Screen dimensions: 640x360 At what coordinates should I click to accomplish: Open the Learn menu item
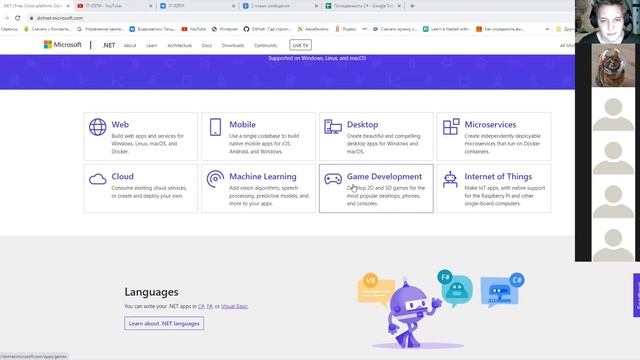151,45
